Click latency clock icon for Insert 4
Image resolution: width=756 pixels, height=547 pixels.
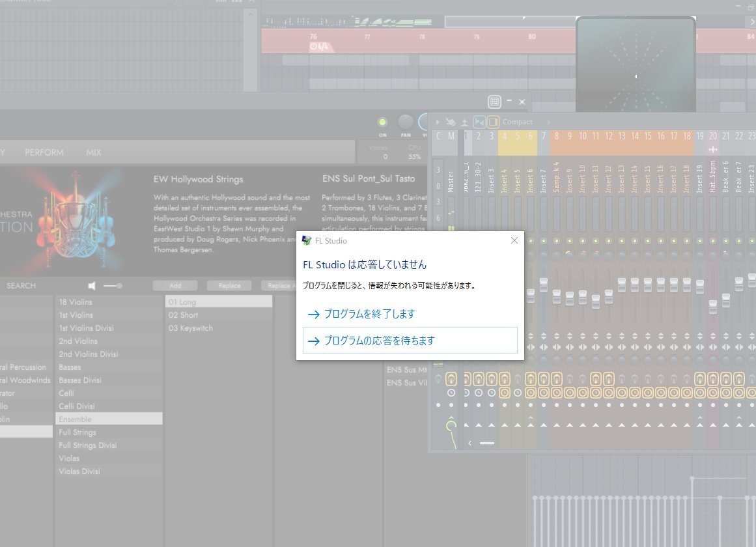[x=505, y=393]
